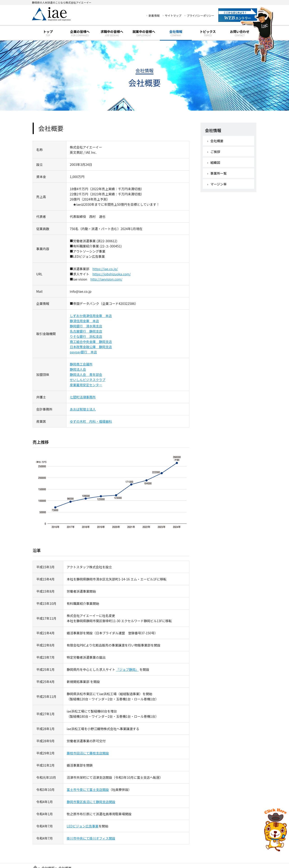Open お問い合わせ navigation item
Image resolution: width=289 pixels, height=868 pixels.
tap(239, 33)
